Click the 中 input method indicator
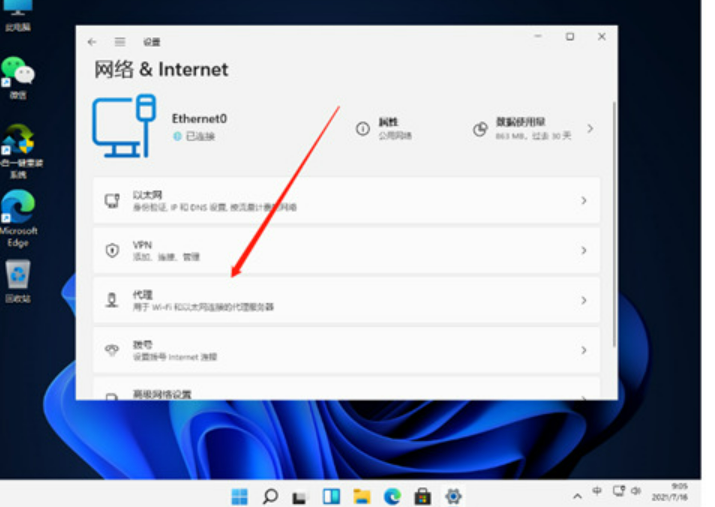Image resolution: width=715 pixels, height=507 pixels. pos(597,491)
